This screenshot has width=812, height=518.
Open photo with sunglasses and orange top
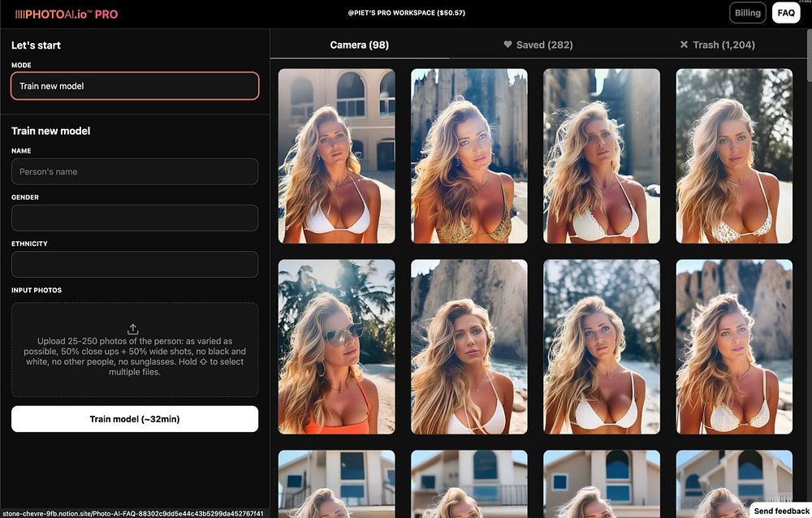click(337, 347)
